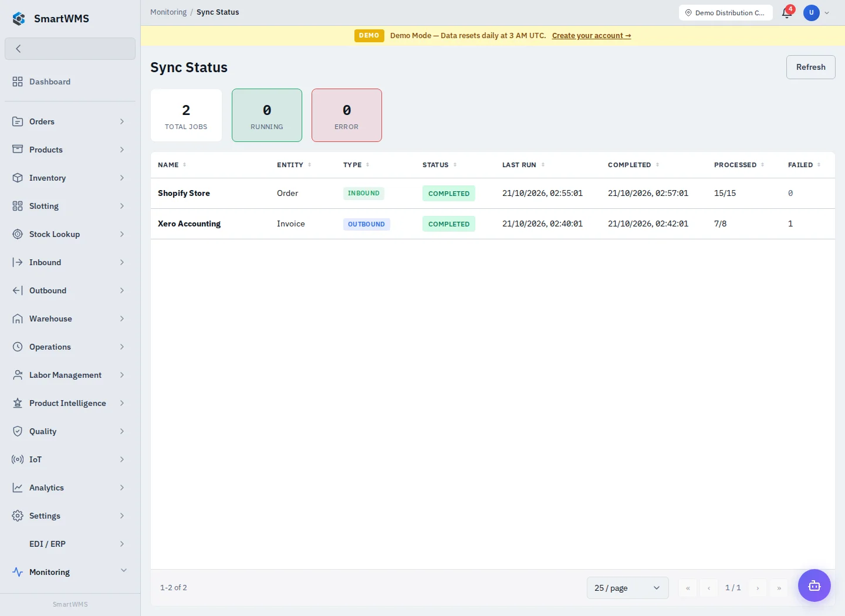Select the Xero Accounting row name
Screen dimensions: 845x616
click(189, 224)
